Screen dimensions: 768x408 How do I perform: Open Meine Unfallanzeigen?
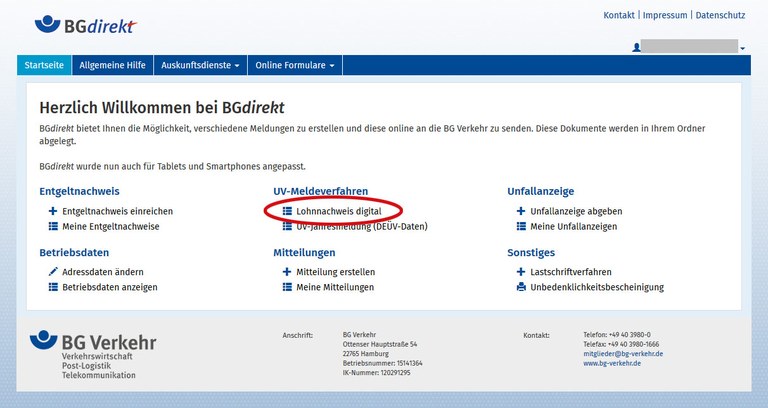click(x=574, y=226)
